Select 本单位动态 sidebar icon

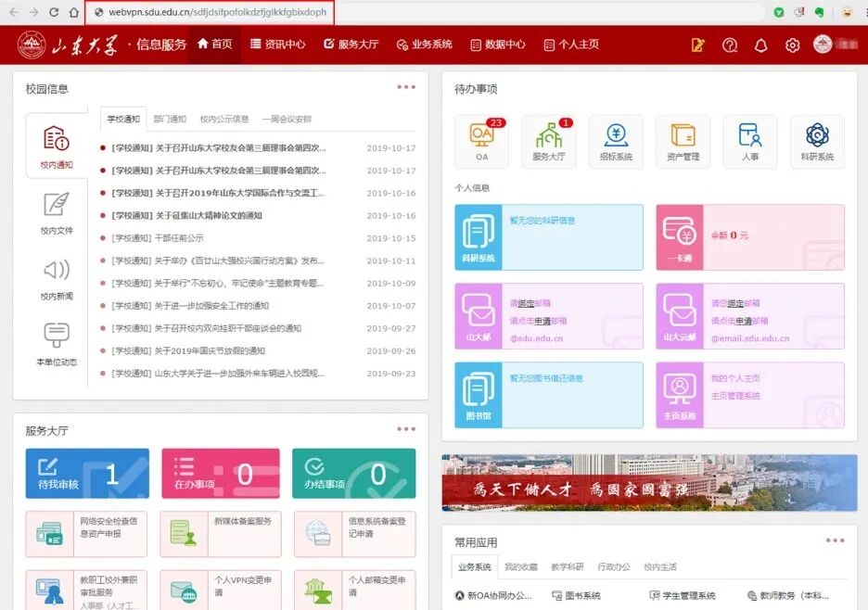(x=57, y=344)
